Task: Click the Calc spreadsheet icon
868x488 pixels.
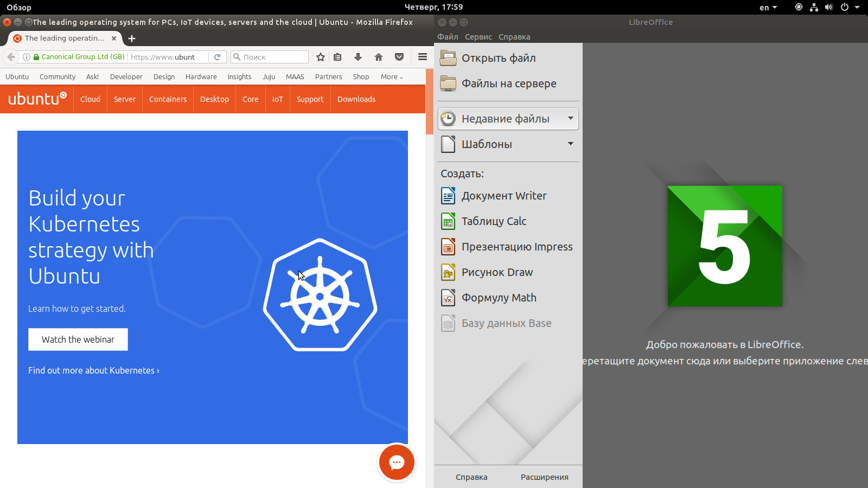Action: [x=448, y=221]
